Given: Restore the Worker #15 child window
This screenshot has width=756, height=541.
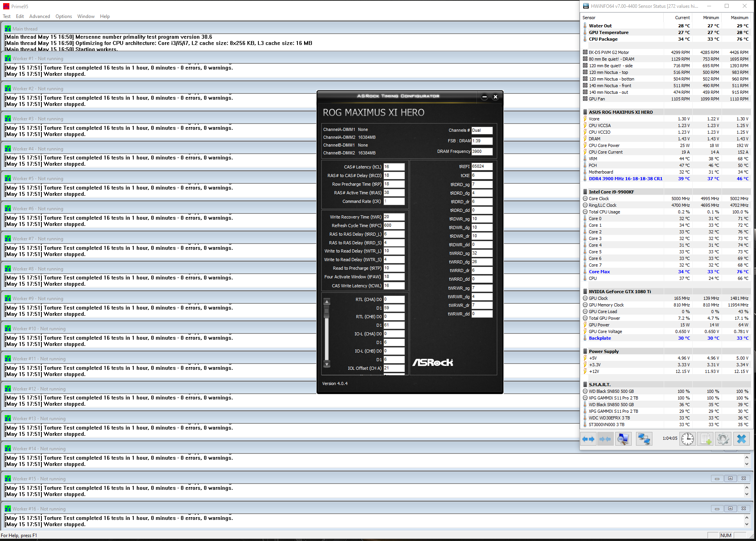Looking at the screenshot, I should 730,478.
